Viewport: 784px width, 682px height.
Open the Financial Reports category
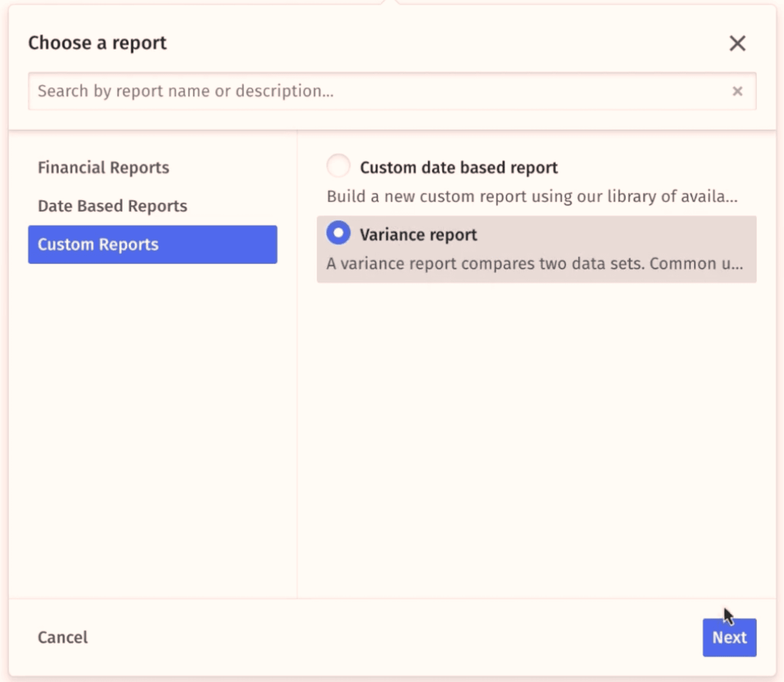(103, 167)
